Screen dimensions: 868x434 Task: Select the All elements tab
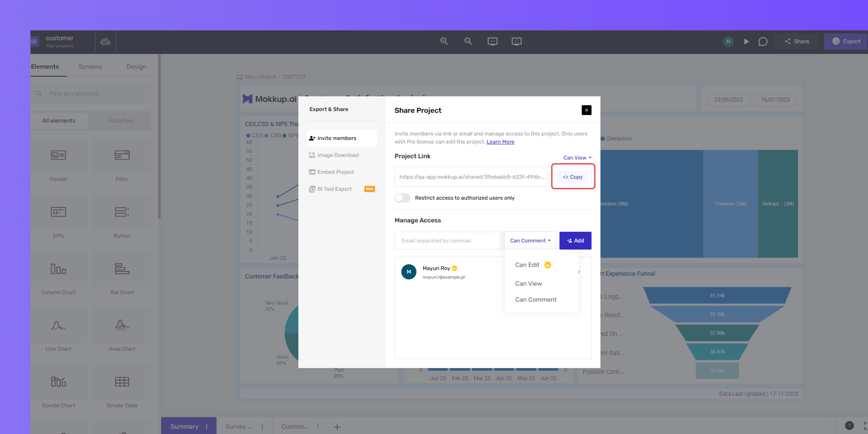point(59,121)
